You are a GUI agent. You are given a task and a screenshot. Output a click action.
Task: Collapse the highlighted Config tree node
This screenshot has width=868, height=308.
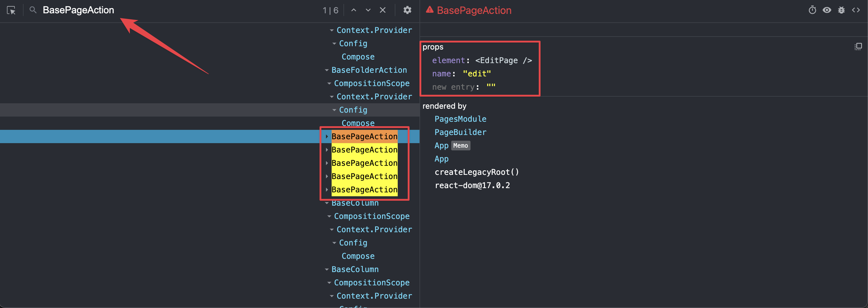point(334,110)
